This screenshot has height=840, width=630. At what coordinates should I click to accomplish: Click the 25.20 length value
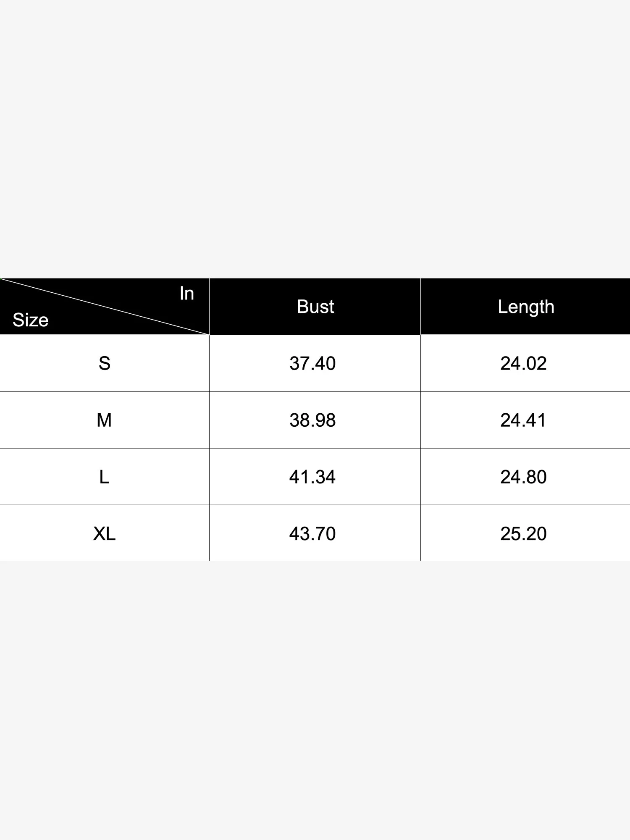pos(523,533)
